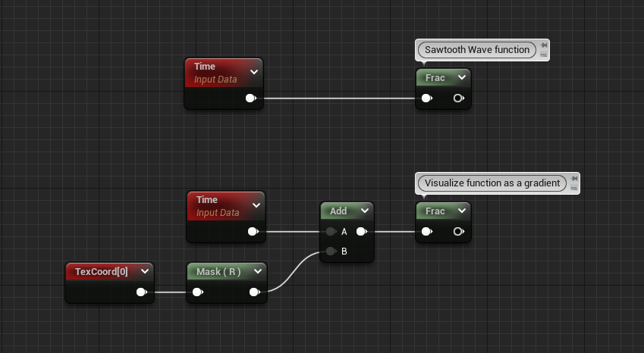This screenshot has height=353, width=644.
Task: Expand the top Time node preview chevron
Action: (254, 72)
